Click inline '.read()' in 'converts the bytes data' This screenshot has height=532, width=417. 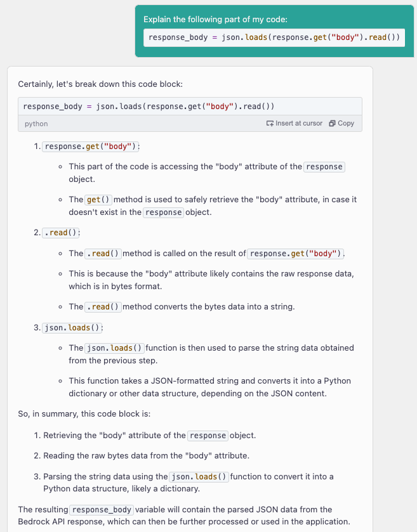click(103, 307)
